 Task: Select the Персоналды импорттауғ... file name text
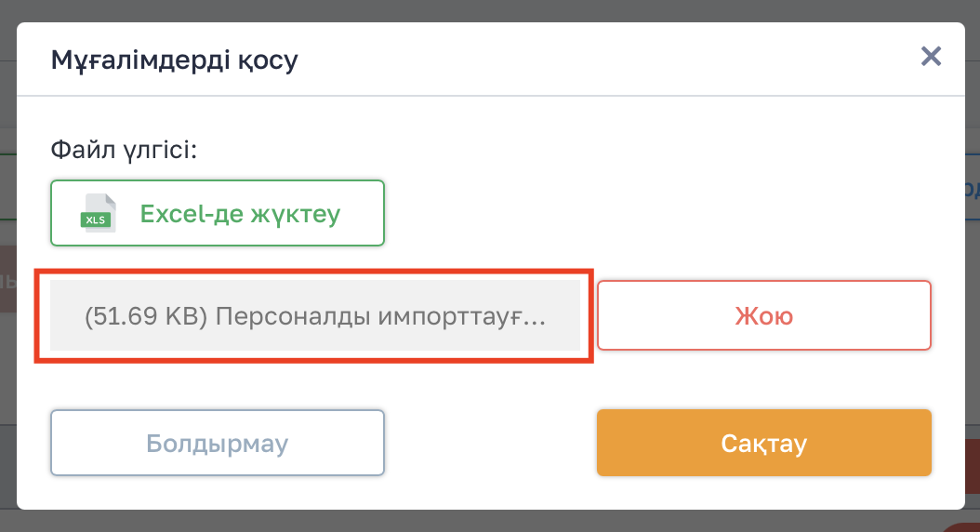[381, 316]
